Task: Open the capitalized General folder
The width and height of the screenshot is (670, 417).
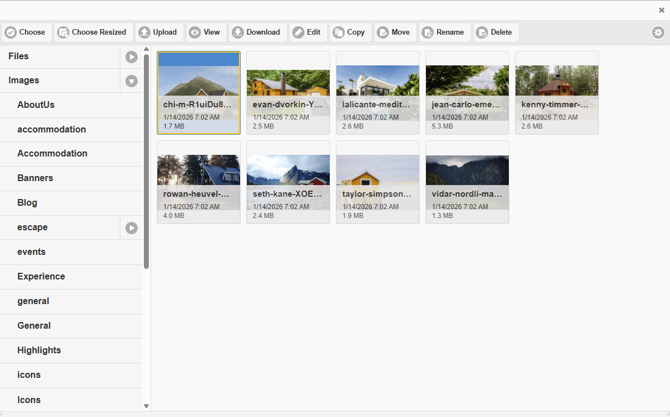Action: point(71,326)
